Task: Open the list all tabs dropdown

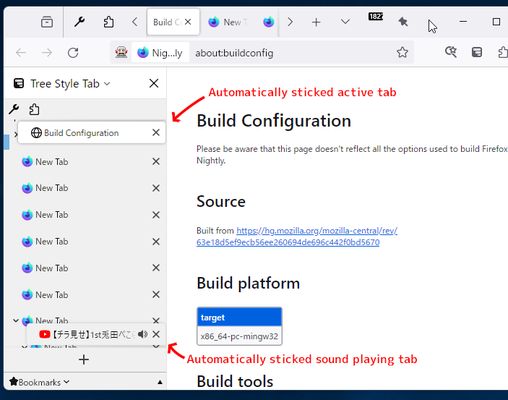Action: click(345, 22)
